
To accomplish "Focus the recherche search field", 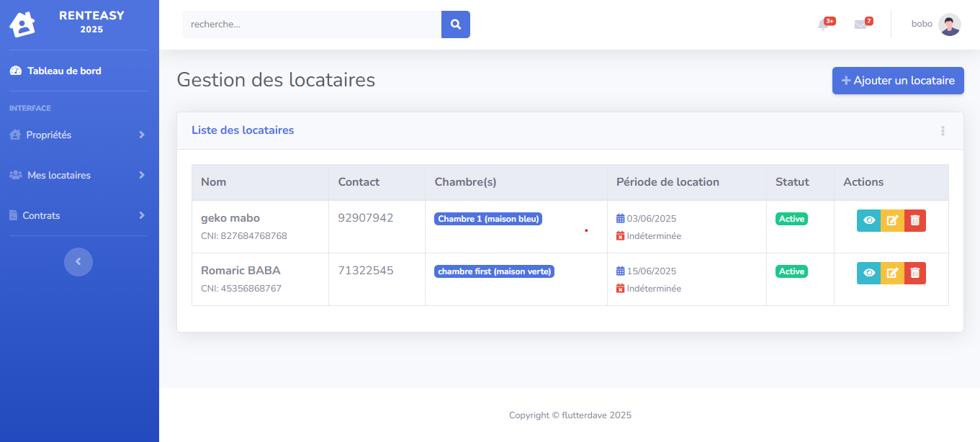I will tap(312, 24).
